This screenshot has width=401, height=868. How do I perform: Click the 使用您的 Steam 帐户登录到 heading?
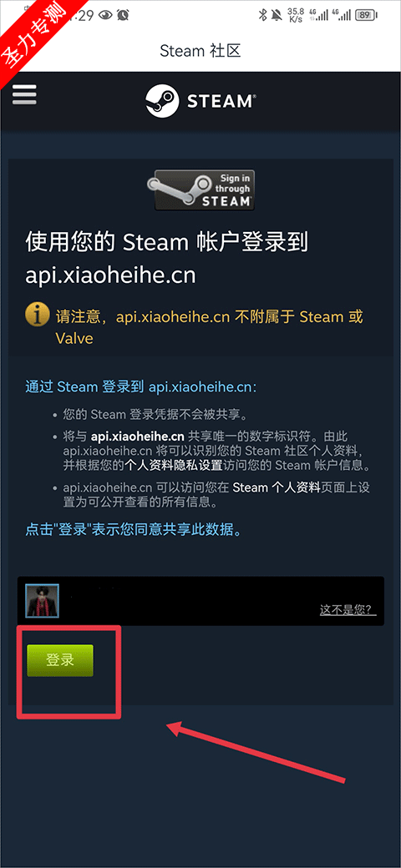(167, 243)
